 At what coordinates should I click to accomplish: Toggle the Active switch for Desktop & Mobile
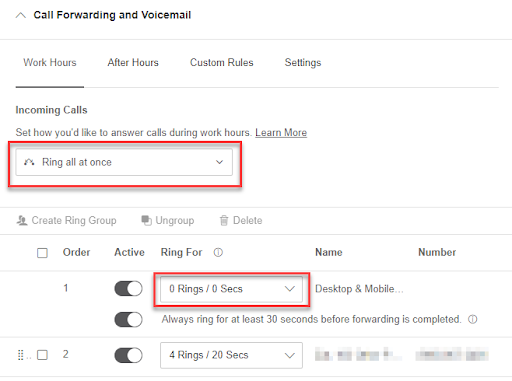pyautogui.click(x=128, y=289)
